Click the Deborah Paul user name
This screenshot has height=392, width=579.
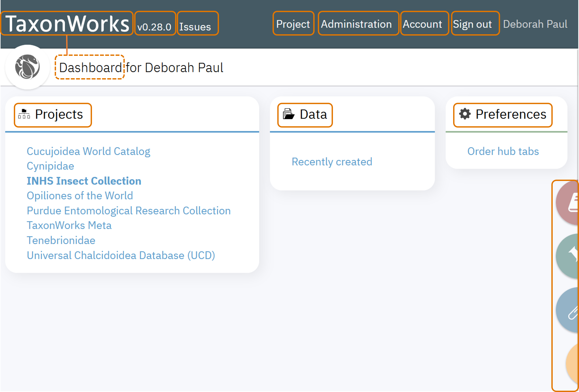click(x=535, y=24)
